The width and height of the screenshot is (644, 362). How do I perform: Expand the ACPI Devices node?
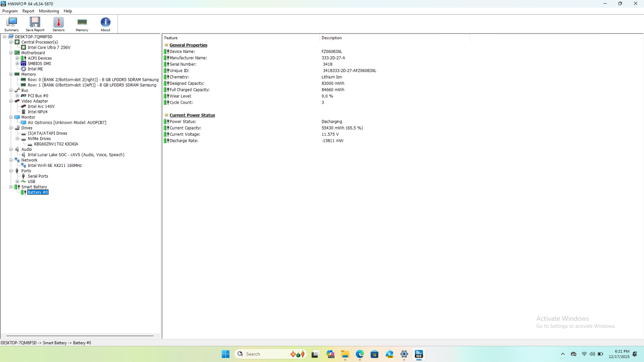click(17, 58)
